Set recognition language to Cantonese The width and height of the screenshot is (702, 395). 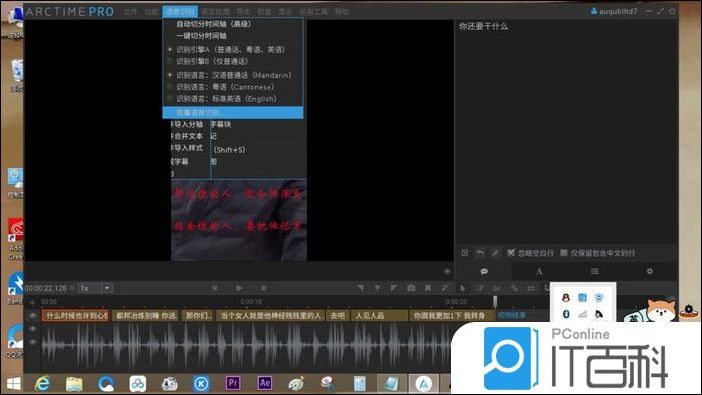[x=233, y=87]
